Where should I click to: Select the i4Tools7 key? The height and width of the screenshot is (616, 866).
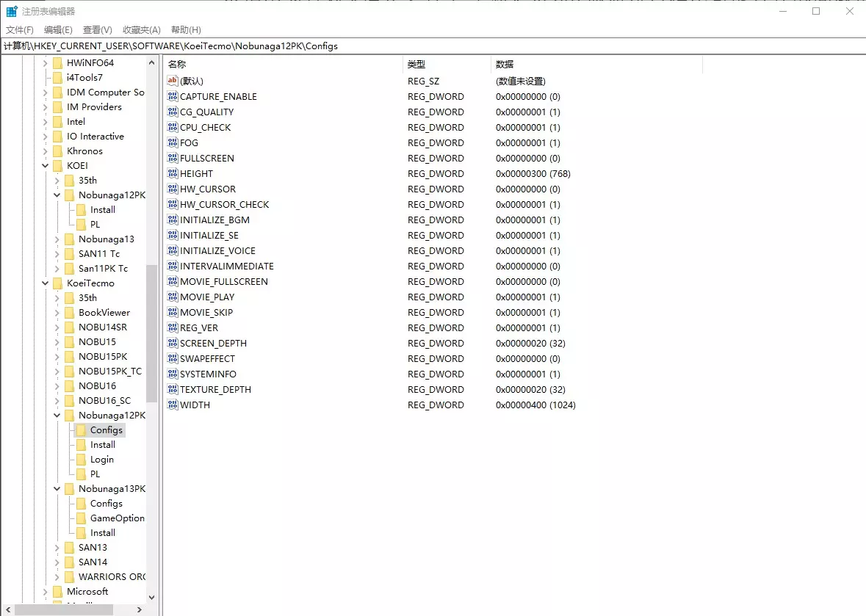[84, 78]
